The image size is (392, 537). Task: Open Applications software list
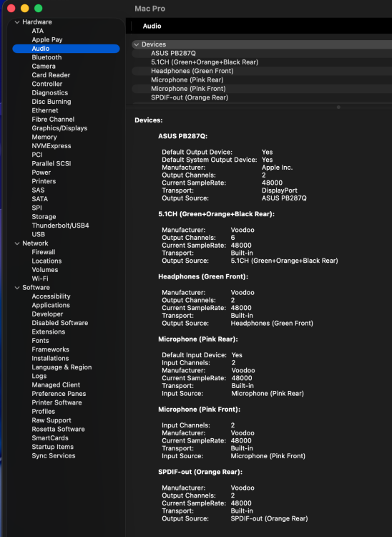pos(51,306)
